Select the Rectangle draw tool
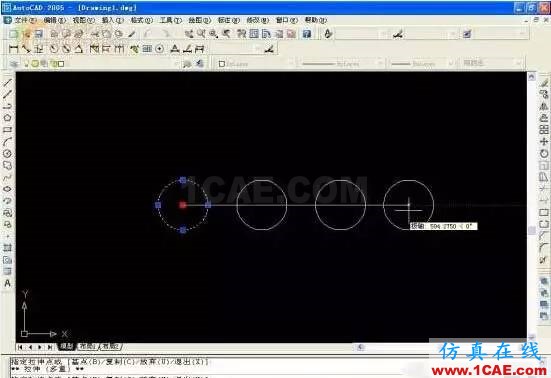Viewport: 551px width, 378px height. pyautogui.click(x=7, y=130)
